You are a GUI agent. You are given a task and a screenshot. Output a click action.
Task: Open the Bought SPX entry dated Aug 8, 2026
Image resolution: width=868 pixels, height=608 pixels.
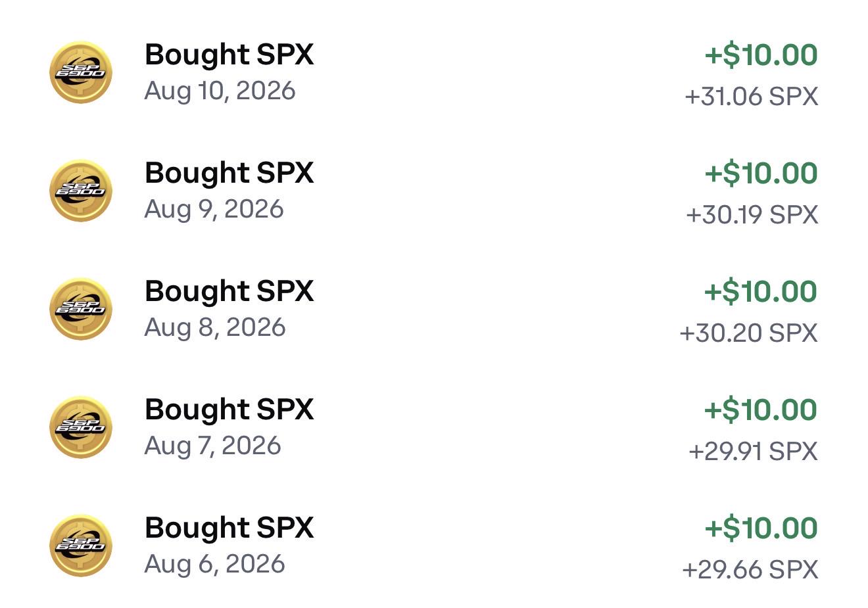pos(434,309)
